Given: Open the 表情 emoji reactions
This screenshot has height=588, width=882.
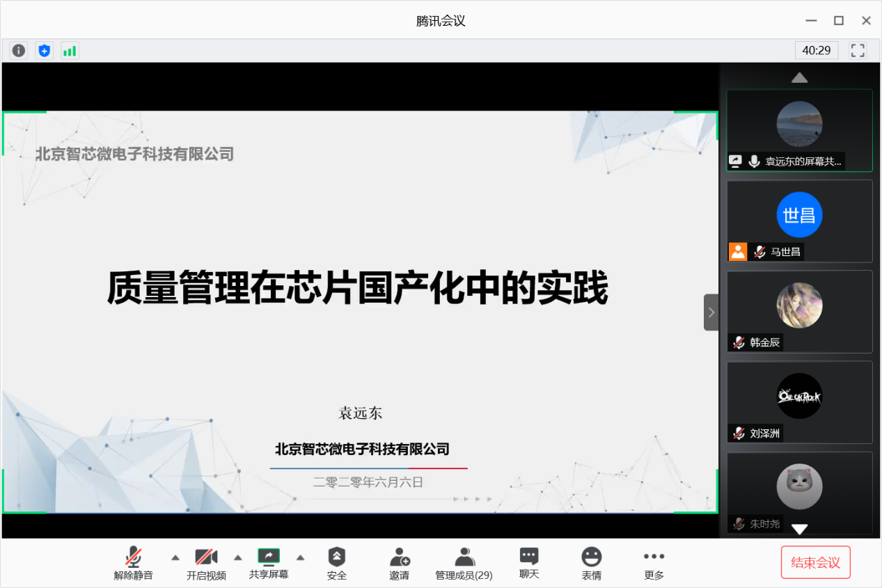Looking at the screenshot, I should click(591, 563).
